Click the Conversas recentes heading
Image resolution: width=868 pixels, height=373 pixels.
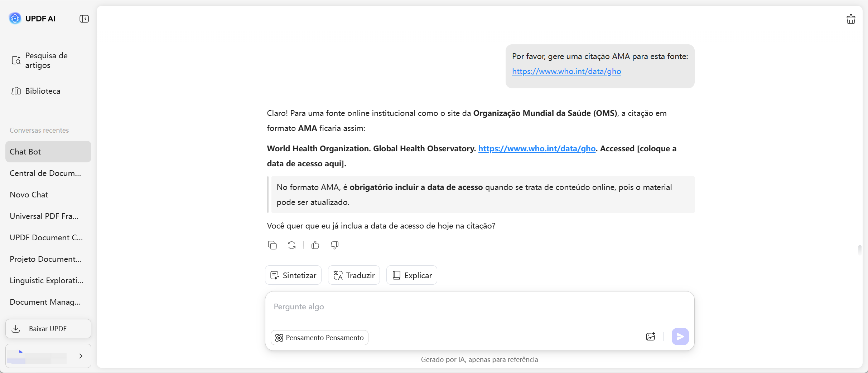point(39,130)
